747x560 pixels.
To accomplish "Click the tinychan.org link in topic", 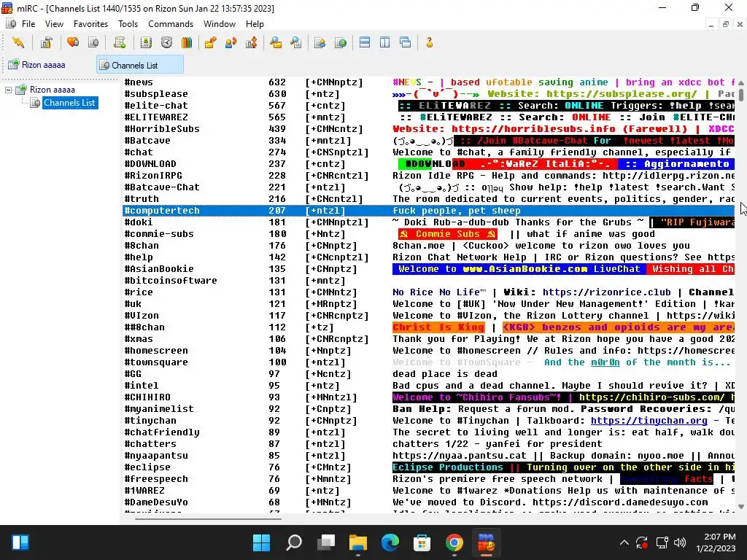I will (x=649, y=421).
